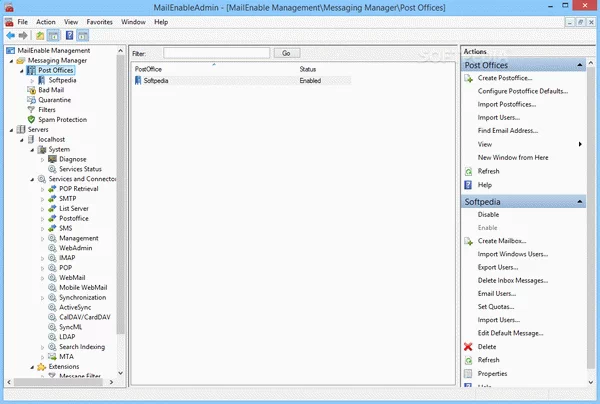Click the Up one level folder icon
Viewport: 600px width, 404px height.
point(40,36)
